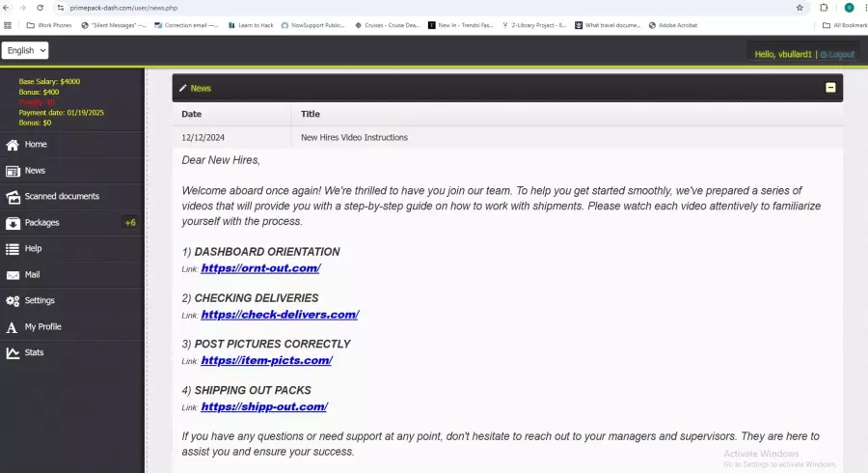Open the New In - Trendsi bookmark
The height and width of the screenshot is (473, 868).
pyautogui.click(x=461, y=25)
